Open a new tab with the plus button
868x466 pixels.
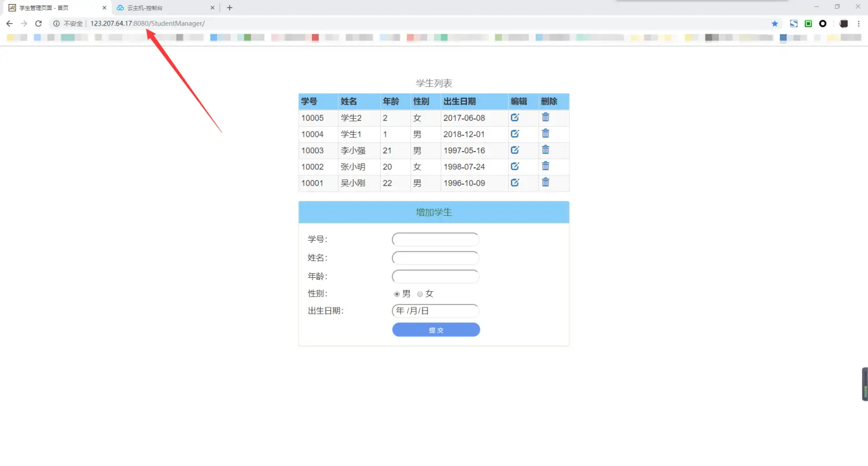point(230,8)
